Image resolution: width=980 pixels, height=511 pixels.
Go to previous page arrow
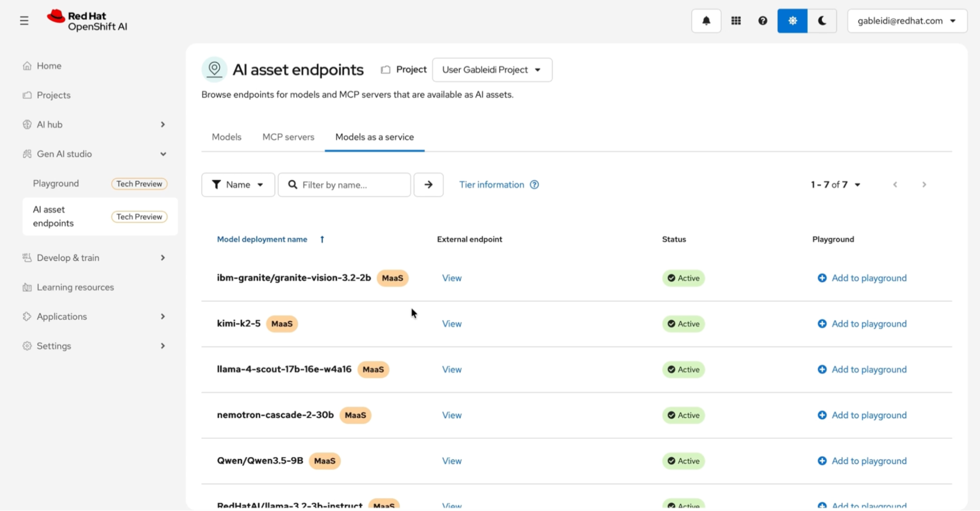[x=895, y=185]
